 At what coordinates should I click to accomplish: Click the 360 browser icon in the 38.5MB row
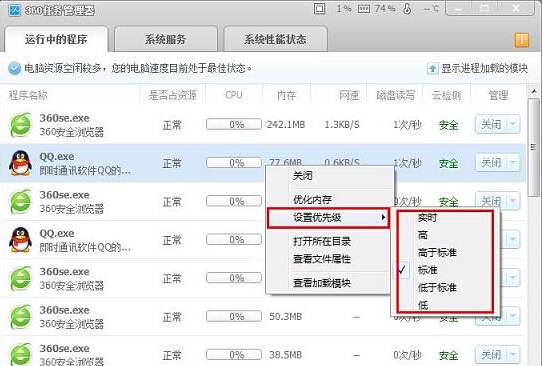(20, 355)
